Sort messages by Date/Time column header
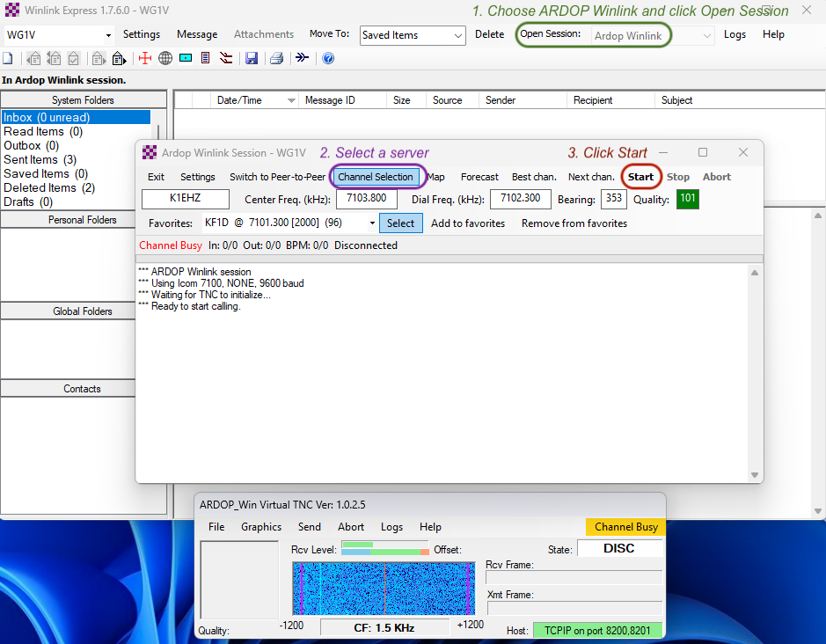The height and width of the screenshot is (644, 826). tap(239, 100)
